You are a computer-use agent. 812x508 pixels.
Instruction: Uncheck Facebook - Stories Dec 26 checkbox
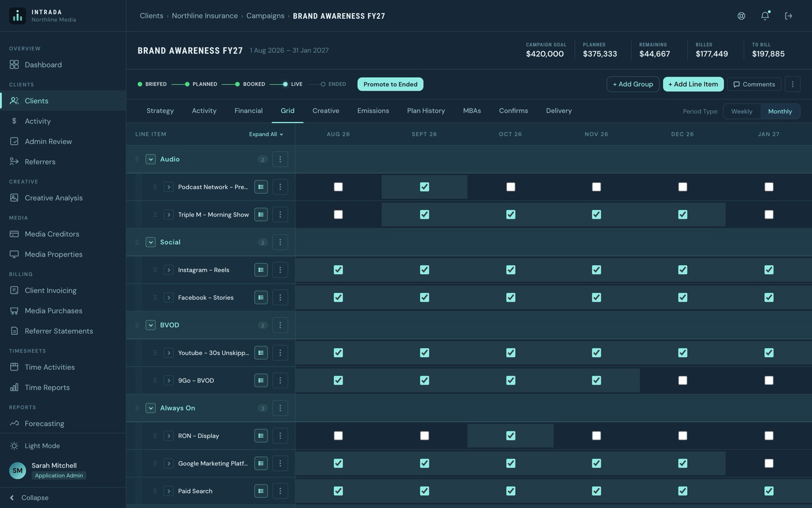tap(683, 297)
